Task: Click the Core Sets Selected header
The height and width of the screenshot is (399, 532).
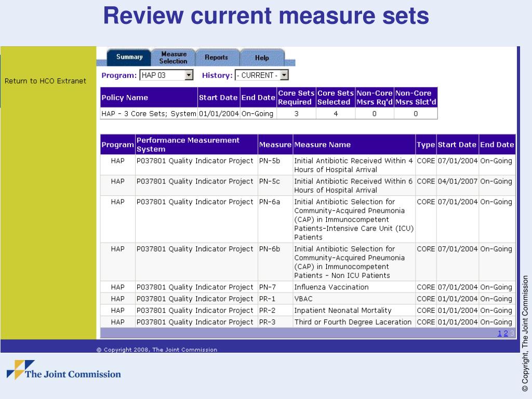Action: pyautogui.click(x=336, y=98)
